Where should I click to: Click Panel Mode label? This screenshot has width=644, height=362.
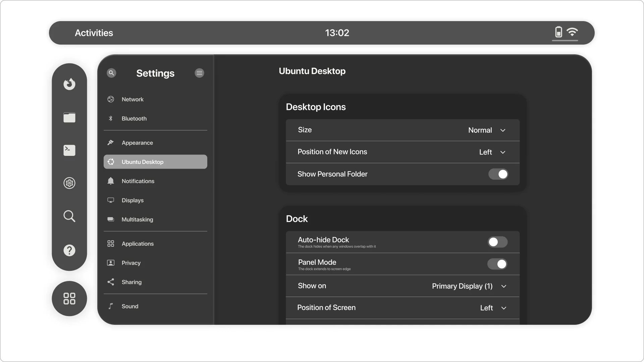pos(317,262)
